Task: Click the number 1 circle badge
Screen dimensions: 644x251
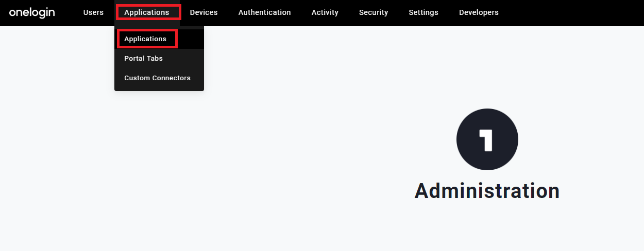Action: tap(487, 139)
